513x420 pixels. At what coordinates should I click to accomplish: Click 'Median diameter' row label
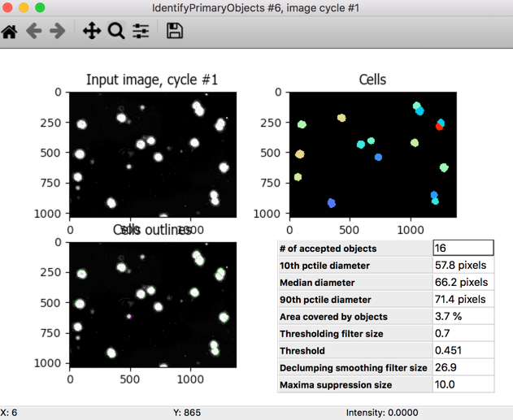(317, 283)
